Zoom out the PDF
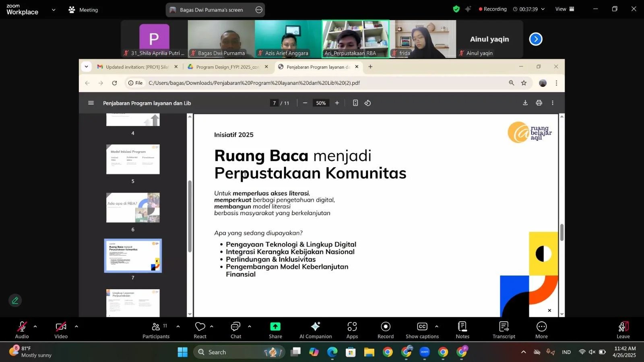Image resolution: width=644 pixels, height=362 pixels. coord(305,103)
